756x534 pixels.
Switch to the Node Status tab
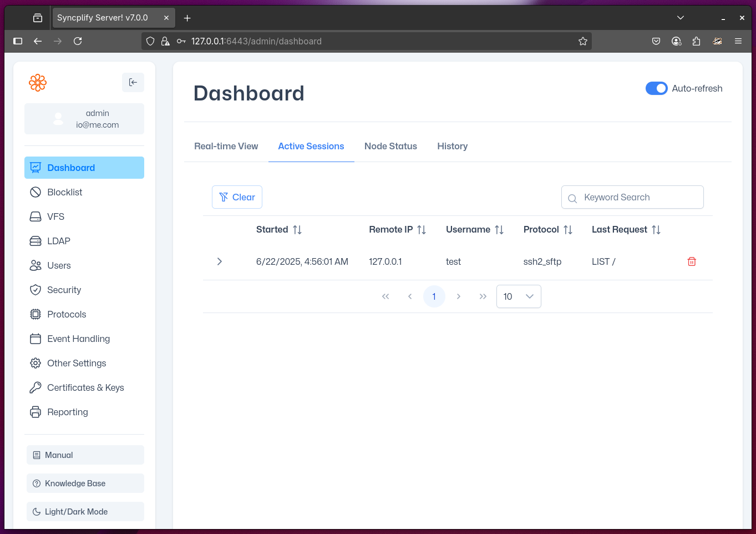tap(390, 147)
